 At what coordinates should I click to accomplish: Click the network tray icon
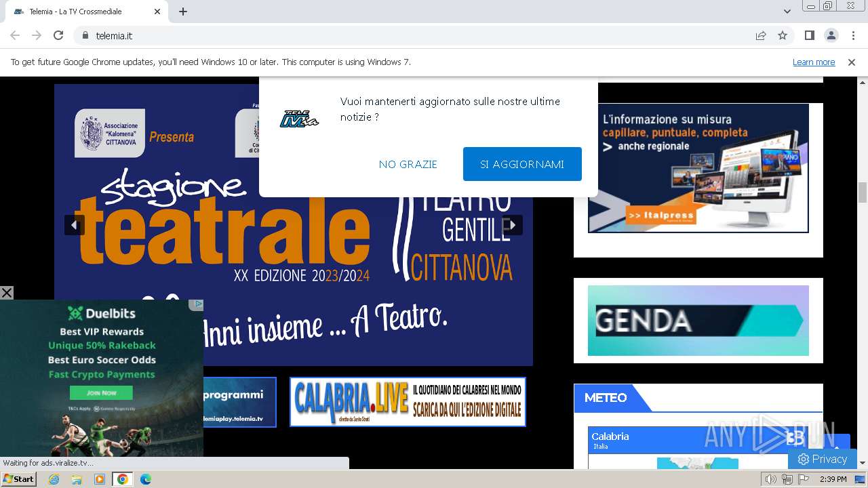[787, 479]
